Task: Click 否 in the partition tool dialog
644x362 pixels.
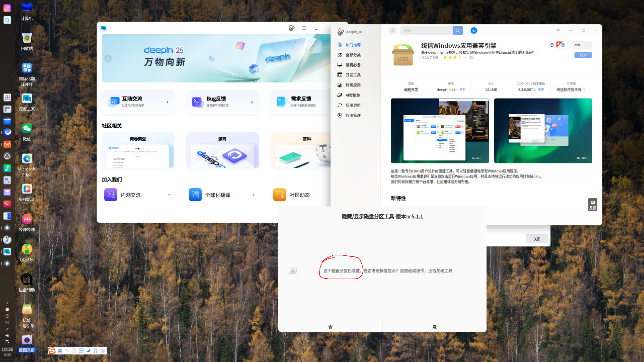Action: [x=330, y=327]
